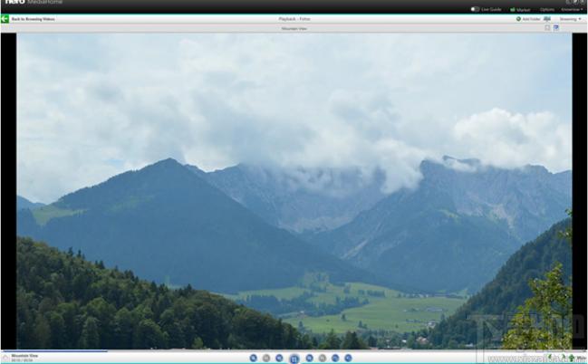Screen dimensions: 588x364
Task: Click the first blue playback bar button
Action: [x=254, y=358]
